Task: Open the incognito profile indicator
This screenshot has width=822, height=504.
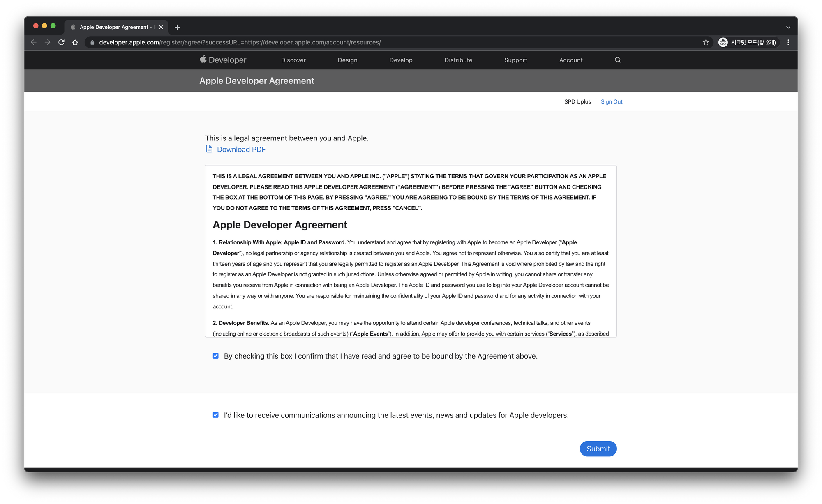Action: 748,42
